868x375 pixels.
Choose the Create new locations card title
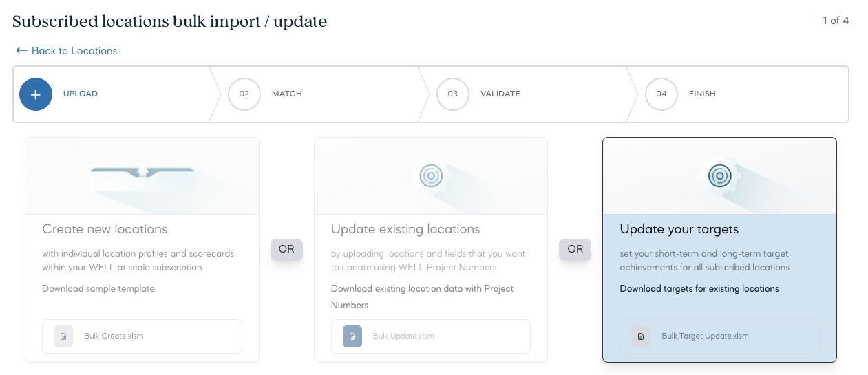pyautogui.click(x=105, y=229)
